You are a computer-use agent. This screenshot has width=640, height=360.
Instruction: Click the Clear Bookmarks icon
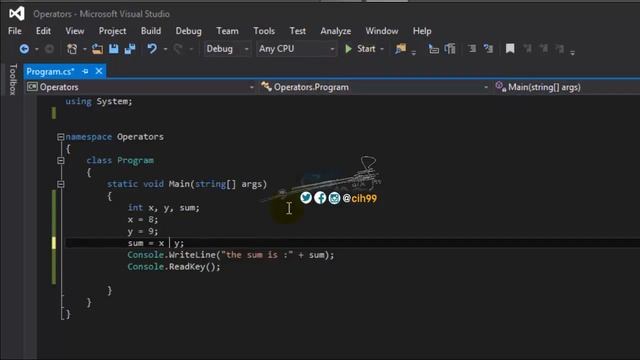tap(560, 49)
